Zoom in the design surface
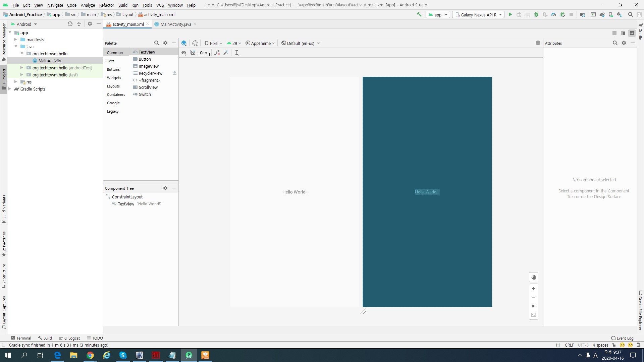This screenshot has height=362, width=644. [534, 289]
